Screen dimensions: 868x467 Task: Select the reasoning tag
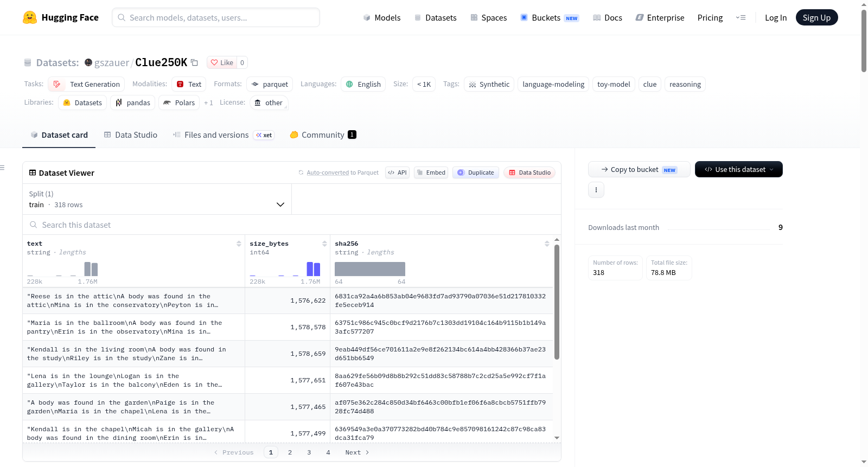[x=685, y=84]
